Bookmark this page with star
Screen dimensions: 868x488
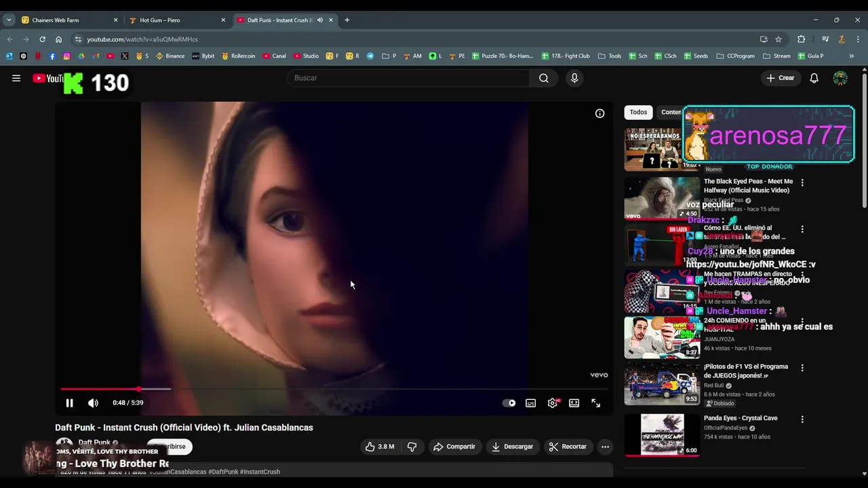click(778, 39)
